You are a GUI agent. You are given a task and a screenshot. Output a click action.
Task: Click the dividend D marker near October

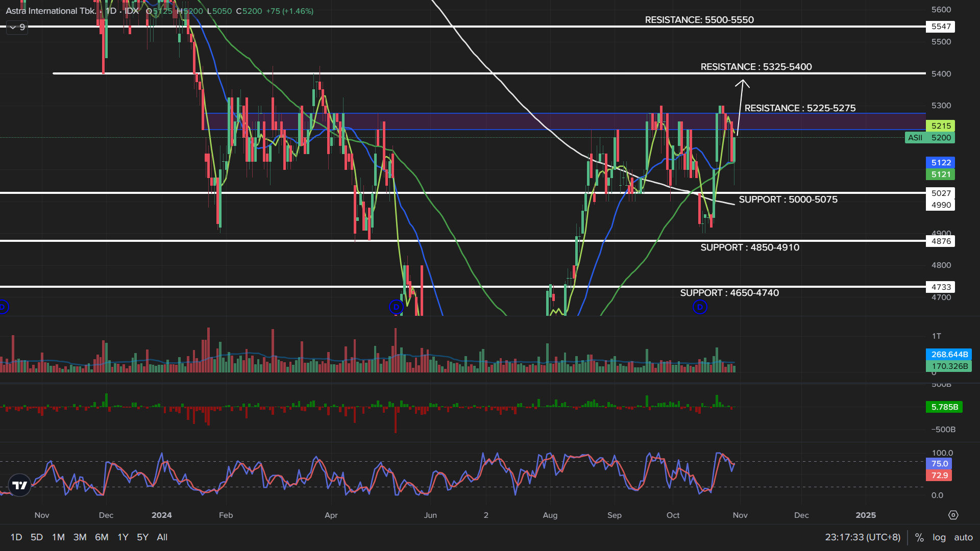[700, 307]
